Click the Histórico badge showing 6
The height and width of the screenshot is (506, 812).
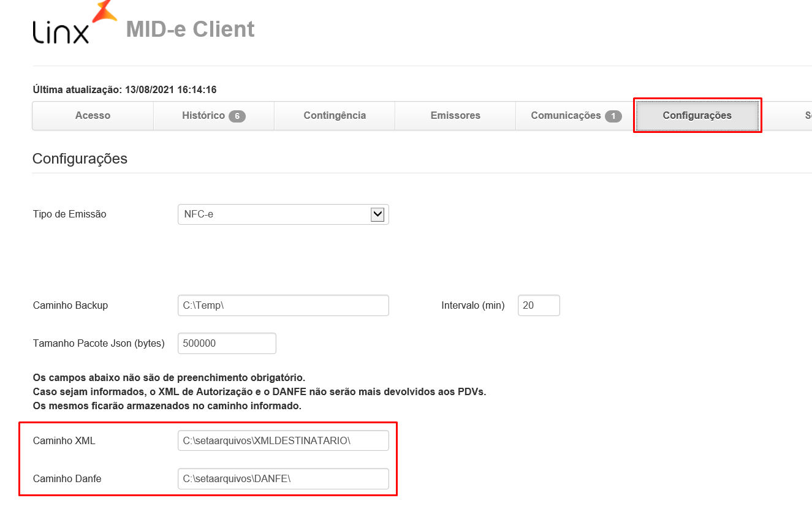coord(237,116)
